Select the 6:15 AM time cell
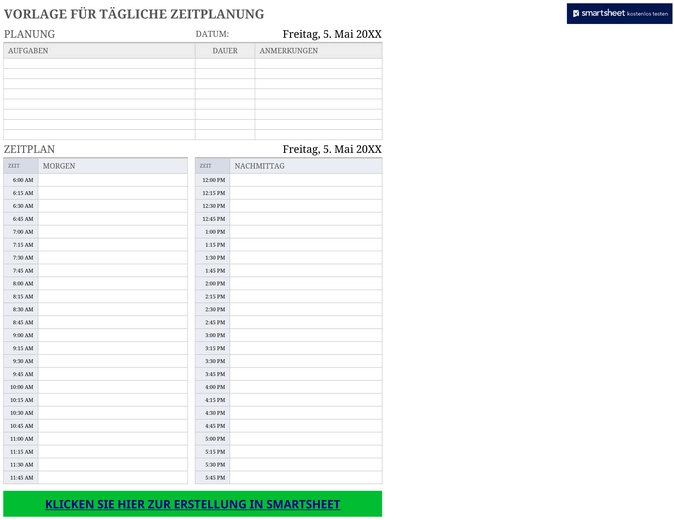 click(x=21, y=193)
